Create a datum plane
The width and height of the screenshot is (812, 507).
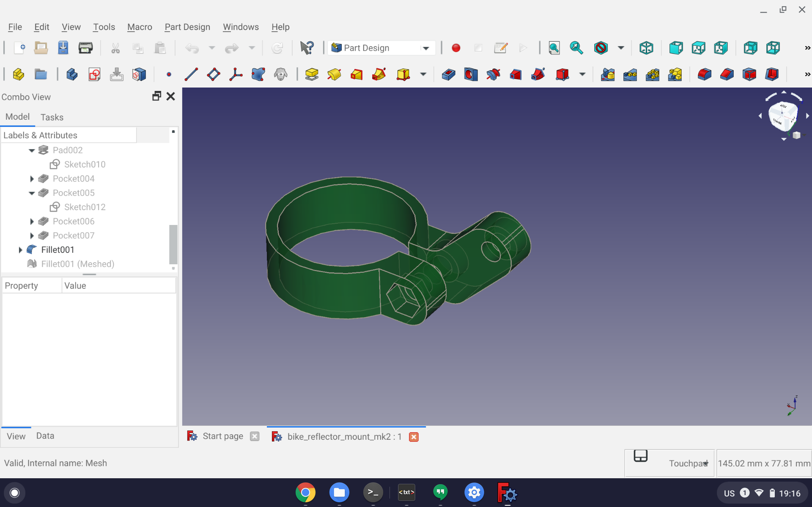point(214,74)
